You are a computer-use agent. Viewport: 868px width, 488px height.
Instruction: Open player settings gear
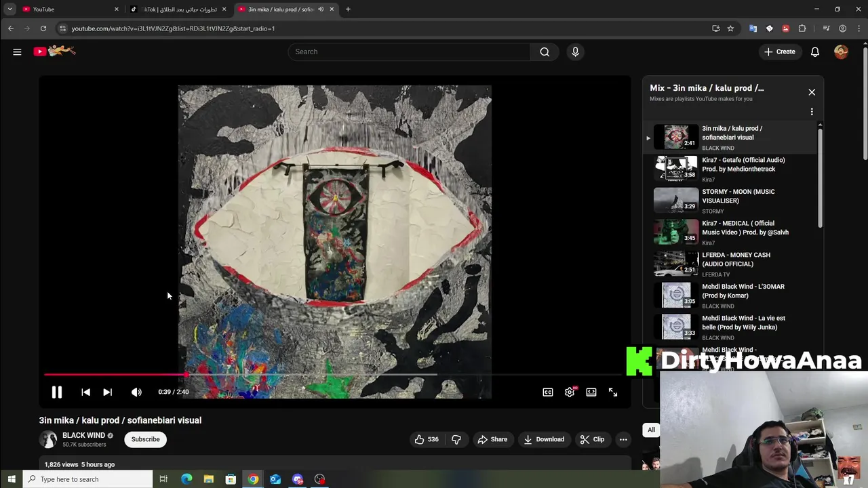click(x=570, y=392)
